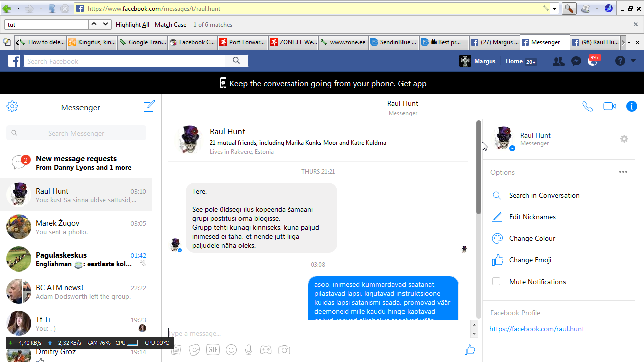
Task: Toggle Highlight All in find bar
Action: pos(132,25)
